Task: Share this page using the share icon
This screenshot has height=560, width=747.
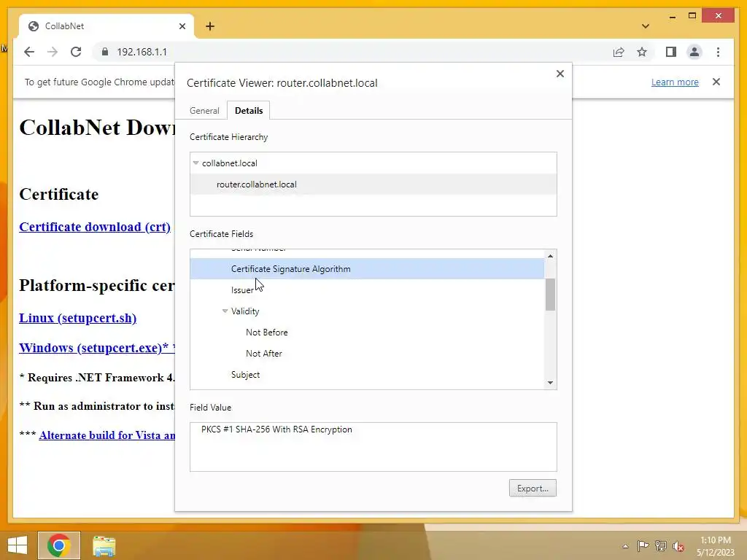Action: click(x=619, y=52)
